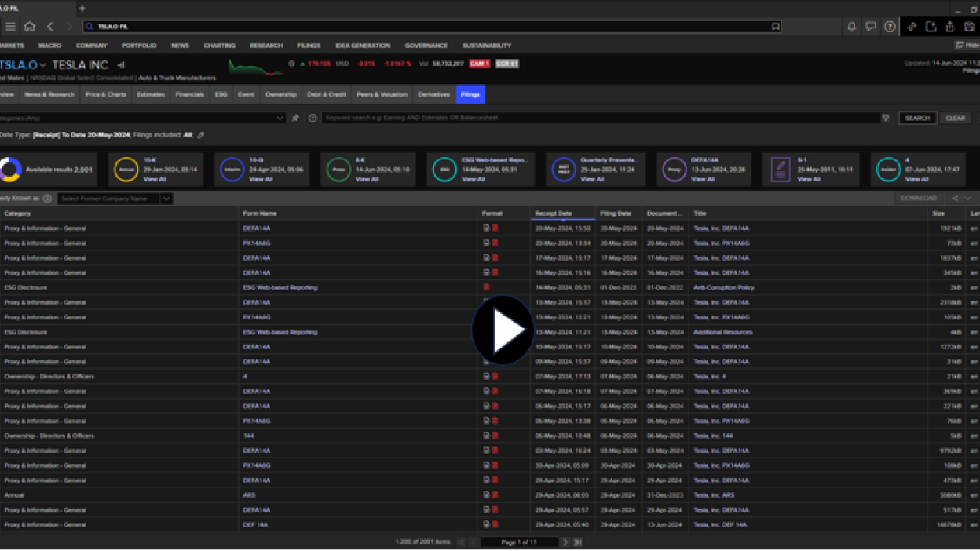The height and width of the screenshot is (551, 980).
Task: Click the pin icon beside the categories dropdown
Action: coord(295,119)
